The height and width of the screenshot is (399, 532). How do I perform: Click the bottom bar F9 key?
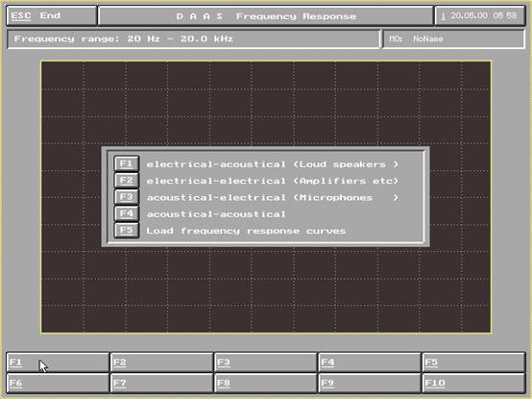pos(370,383)
